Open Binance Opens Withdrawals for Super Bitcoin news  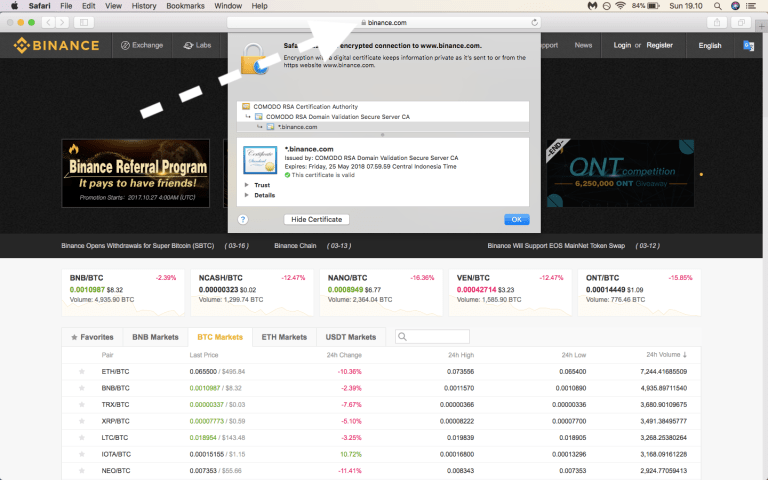click(138, 245)
